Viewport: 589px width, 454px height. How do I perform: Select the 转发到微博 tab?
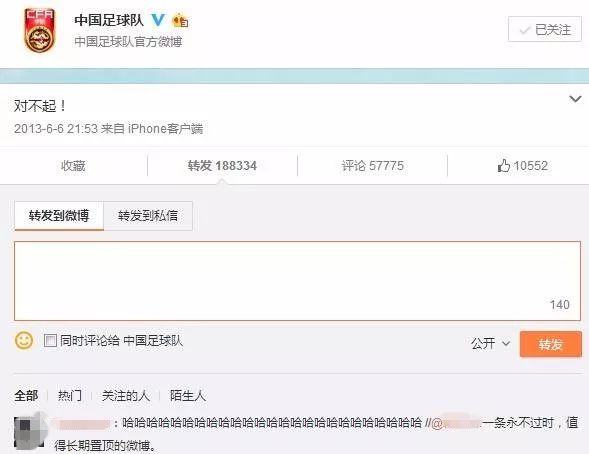point(59,216)
